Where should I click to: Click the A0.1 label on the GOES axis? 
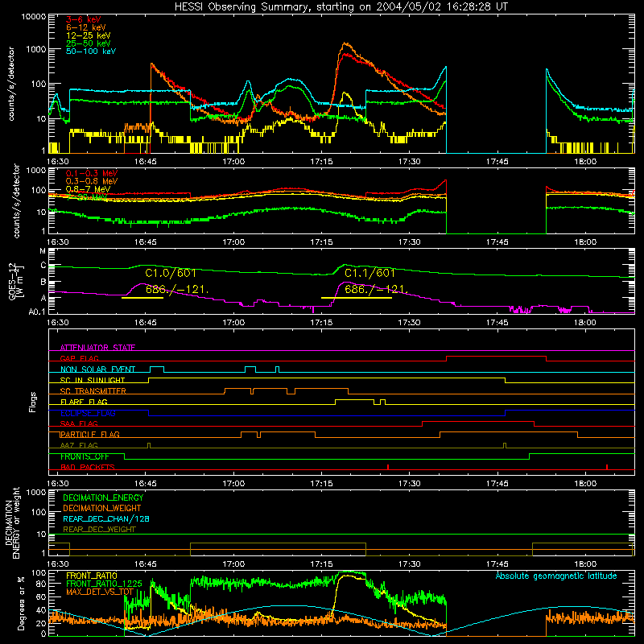[x=37, y=312]
